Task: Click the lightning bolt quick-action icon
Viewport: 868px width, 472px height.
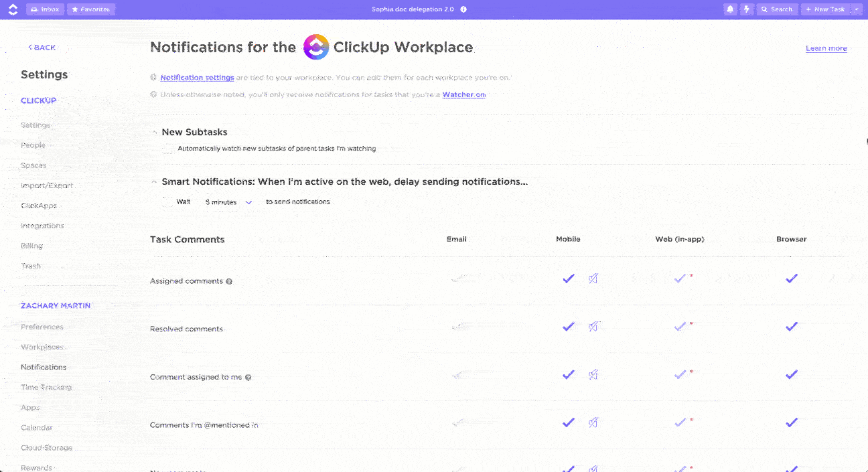Action: 746,9
